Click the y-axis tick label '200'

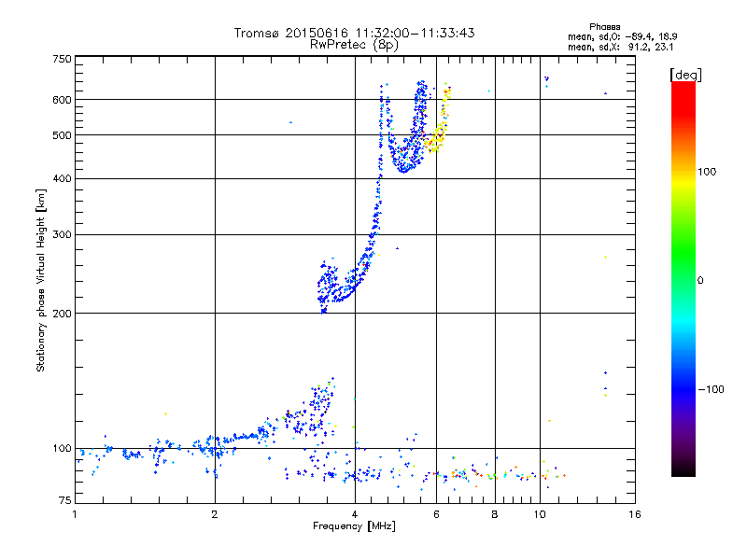(62, 314)
